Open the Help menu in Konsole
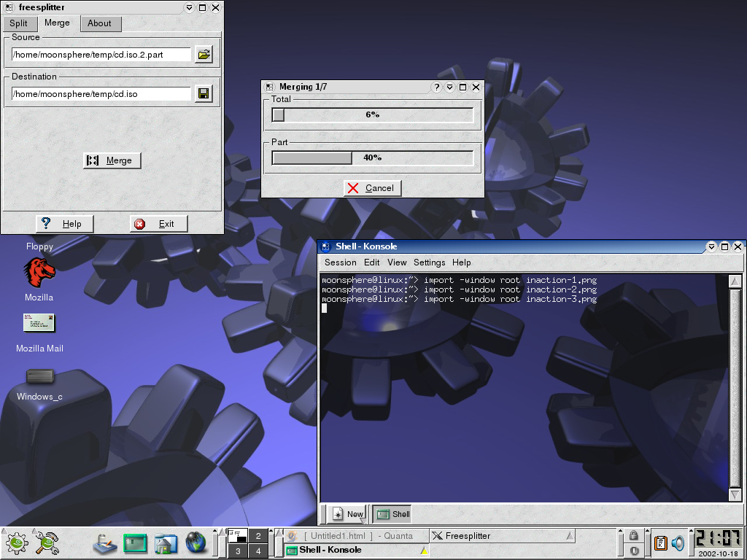Image resolution: width=747 pixels, height=560 pixels. pyautogui.click(x=461, y=262)
